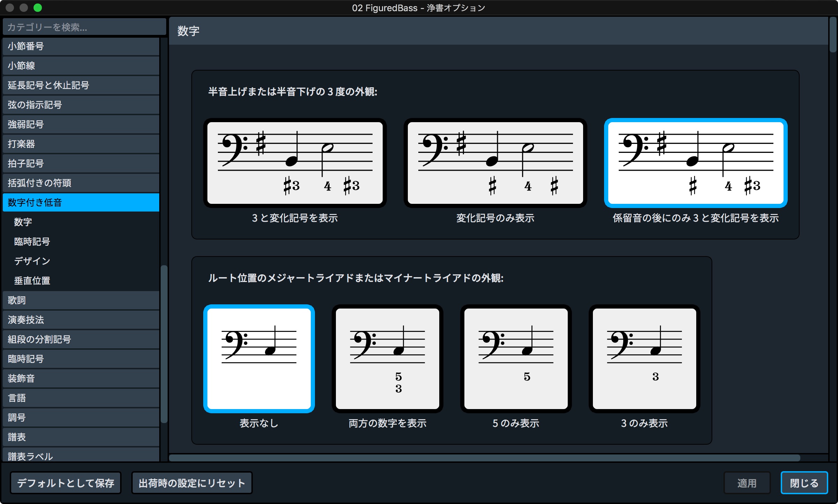Open the 括弧付きの符頭 category
This screenshot has width=838, height=504.
(x=81, y=183)
